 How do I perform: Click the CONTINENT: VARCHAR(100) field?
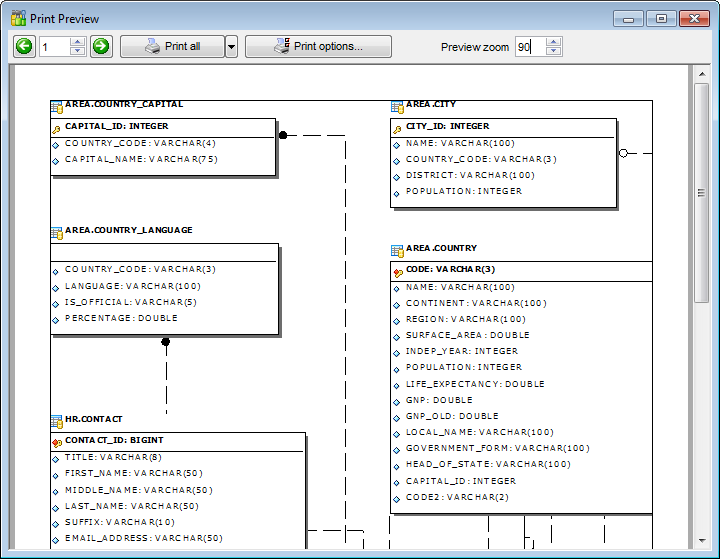tap(476, 303)
